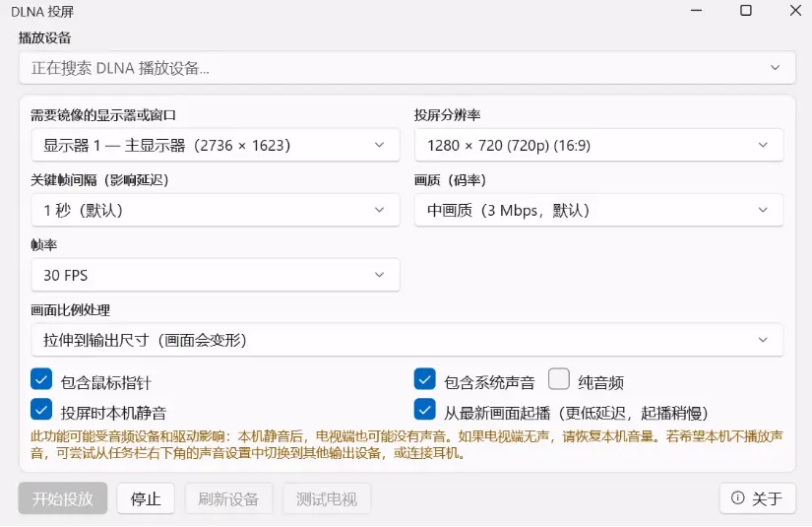Click the orange mute warning note text
The image size is (812, 527).
pyautogui.click(x=406, y=444)
